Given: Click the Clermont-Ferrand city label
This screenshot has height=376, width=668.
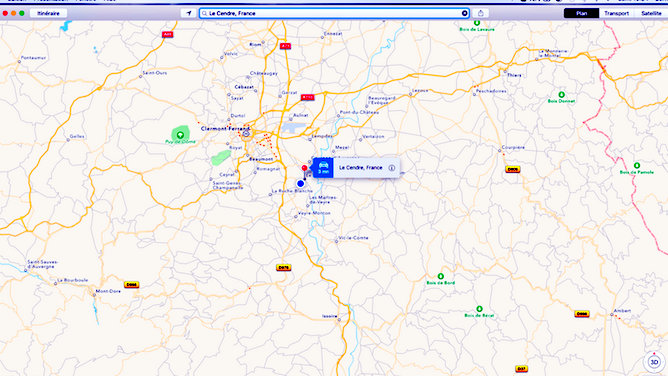Looking at the screenshot, I should [x=225, y=129].
